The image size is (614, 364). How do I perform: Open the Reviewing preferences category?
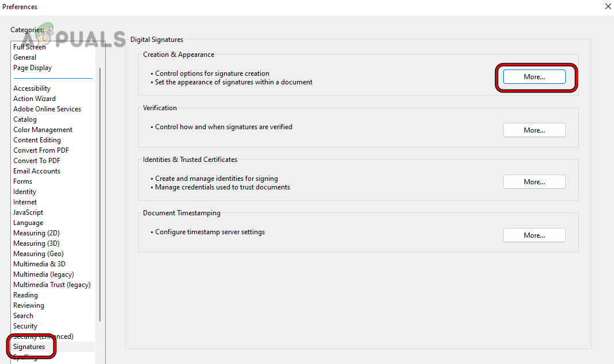(x=29, y=305)
